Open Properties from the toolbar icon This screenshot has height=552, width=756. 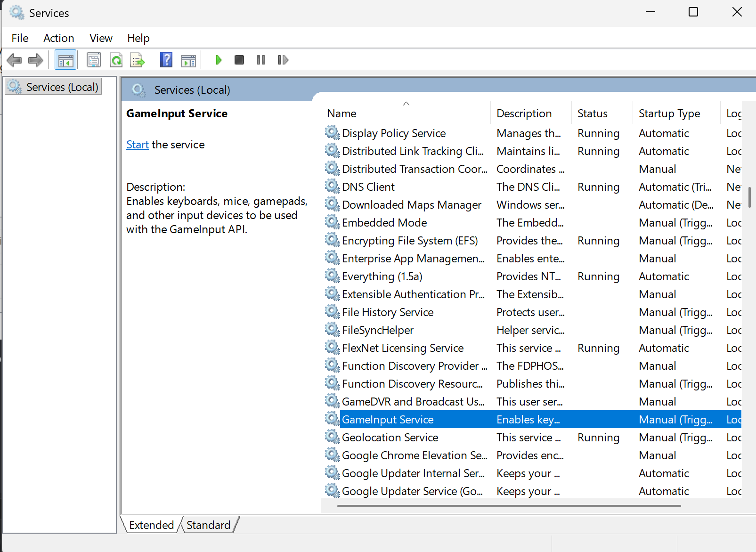pos(94,60)
